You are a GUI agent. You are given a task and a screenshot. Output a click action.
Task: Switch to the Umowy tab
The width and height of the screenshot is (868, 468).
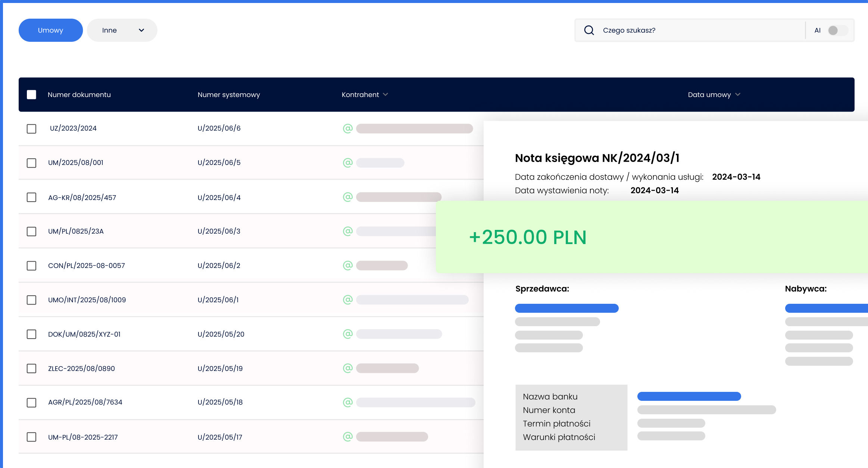(x=50, y=30)
